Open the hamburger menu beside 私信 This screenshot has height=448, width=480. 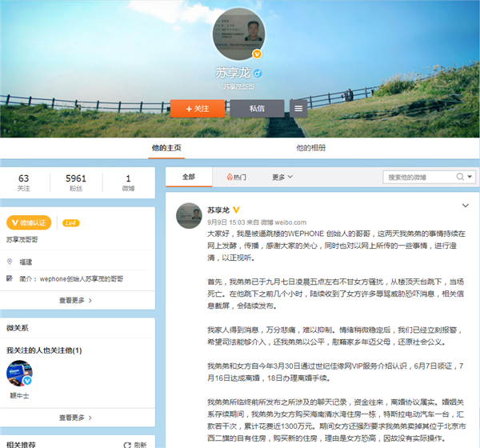click(298, 108)
